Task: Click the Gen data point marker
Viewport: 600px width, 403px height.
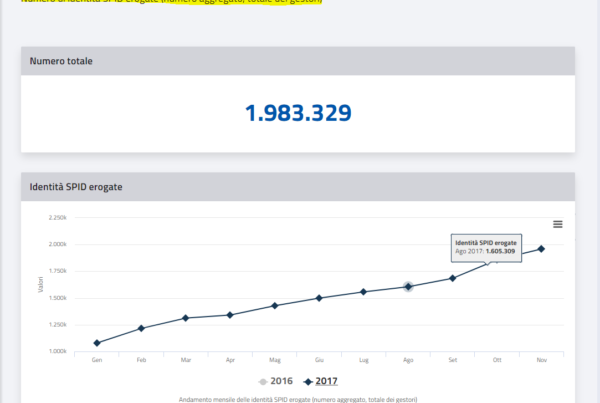Action: (x=97, y=343)
